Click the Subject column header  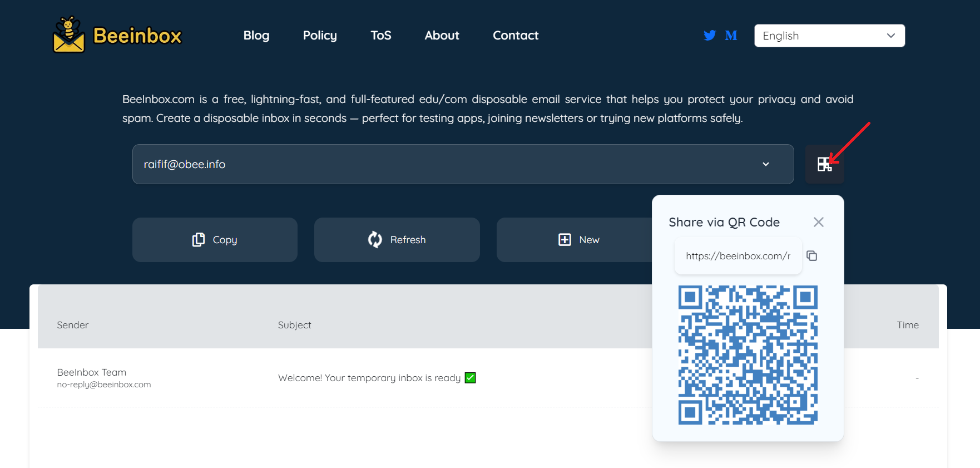(x=295, y=325)
